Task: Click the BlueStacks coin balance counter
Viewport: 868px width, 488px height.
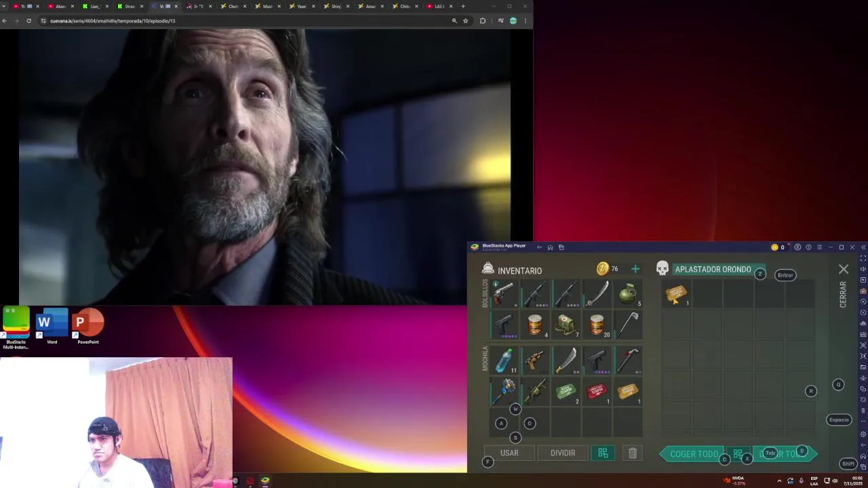Action: (x=778, y=247)
